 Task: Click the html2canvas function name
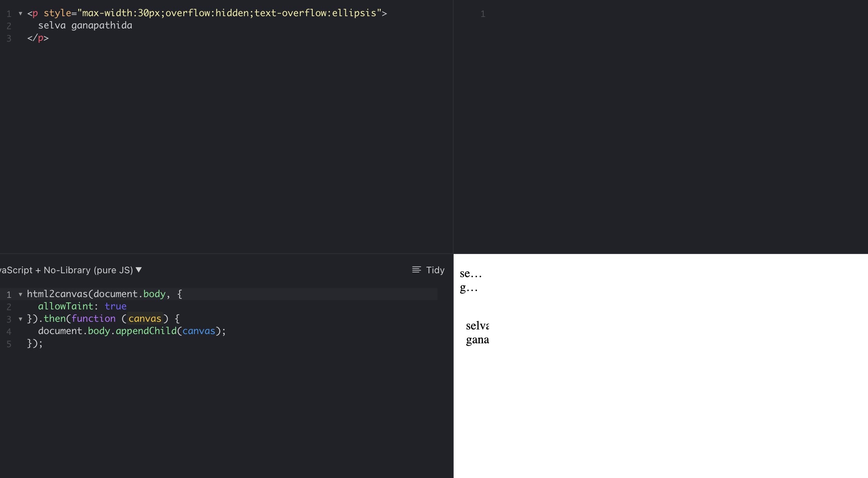tap(58, 294)
